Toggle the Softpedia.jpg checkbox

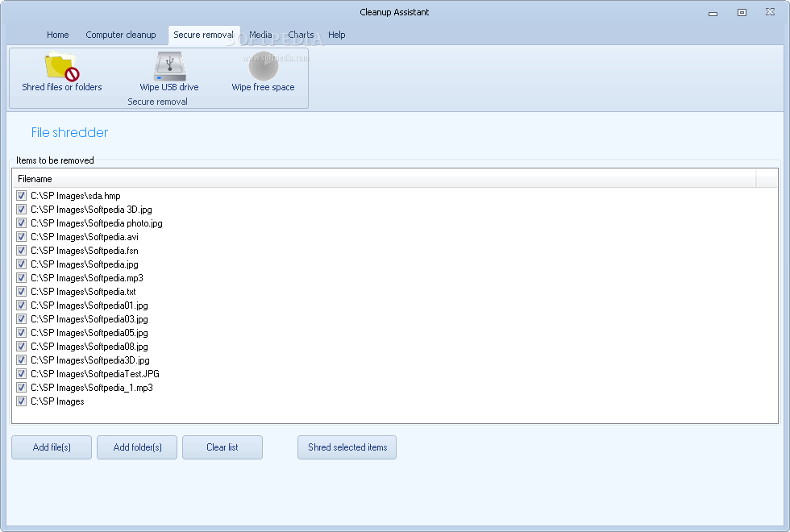(21, 264)
